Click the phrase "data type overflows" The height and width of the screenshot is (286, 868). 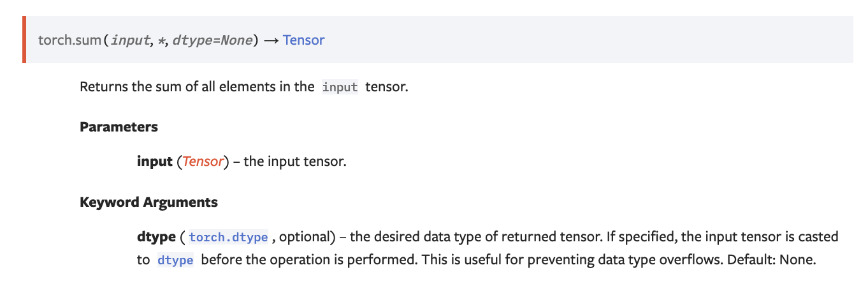(665, 260)
